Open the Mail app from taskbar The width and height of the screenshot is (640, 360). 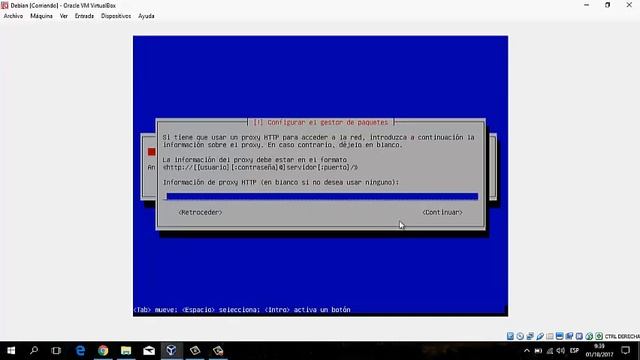tap(149, 350)
